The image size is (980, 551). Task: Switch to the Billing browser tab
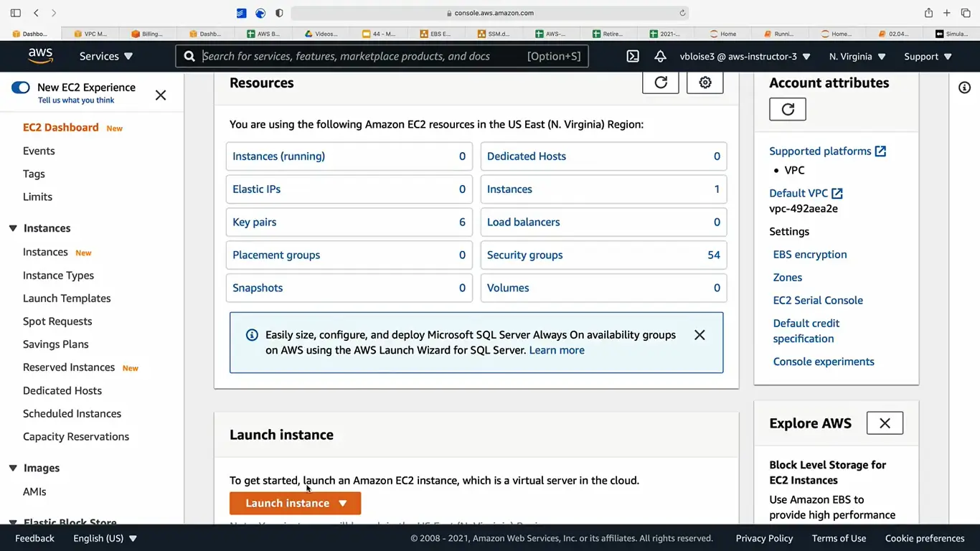tap(148, 34)
